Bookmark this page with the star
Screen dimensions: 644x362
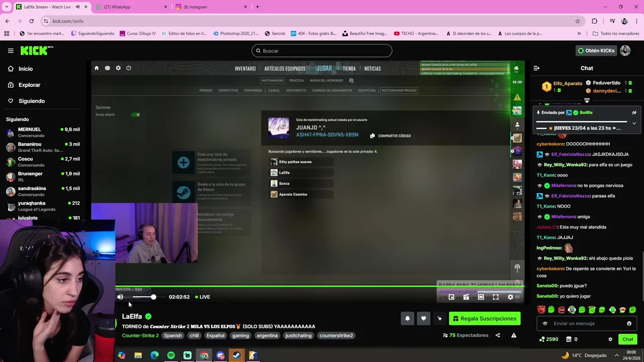click(578, 21)
